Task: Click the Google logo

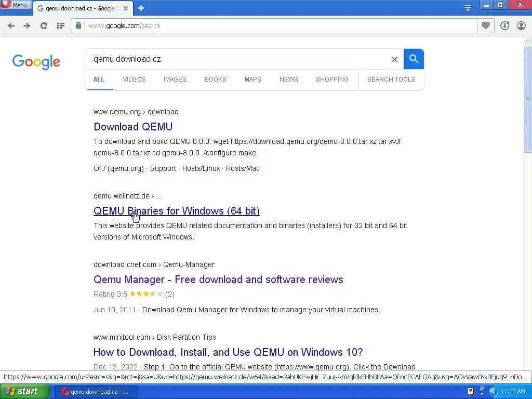Action: tap(36, 62)
